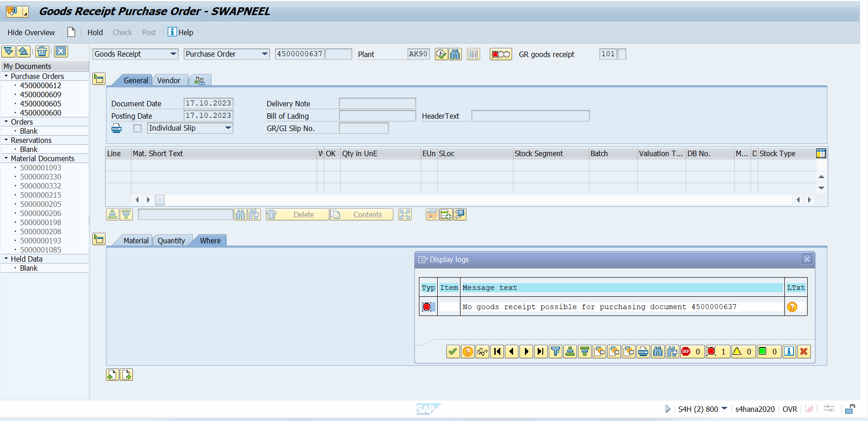Image resolution: width=868 pixels, height=421 pixels.
Task: Collapse the Material Documents tree node
Action: (6, 158)
